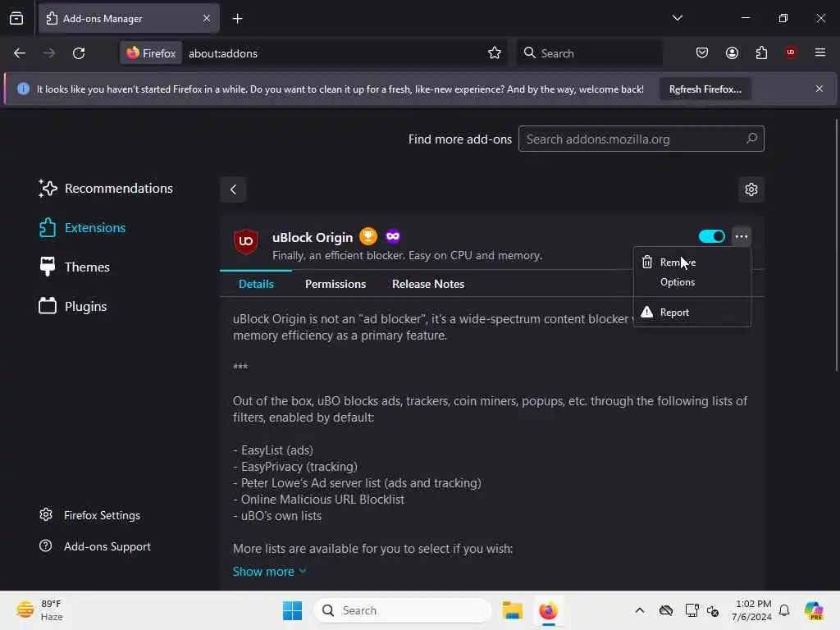Open Add-ons Support link
This screenshot has height=630, width=840.
(95, 546)
